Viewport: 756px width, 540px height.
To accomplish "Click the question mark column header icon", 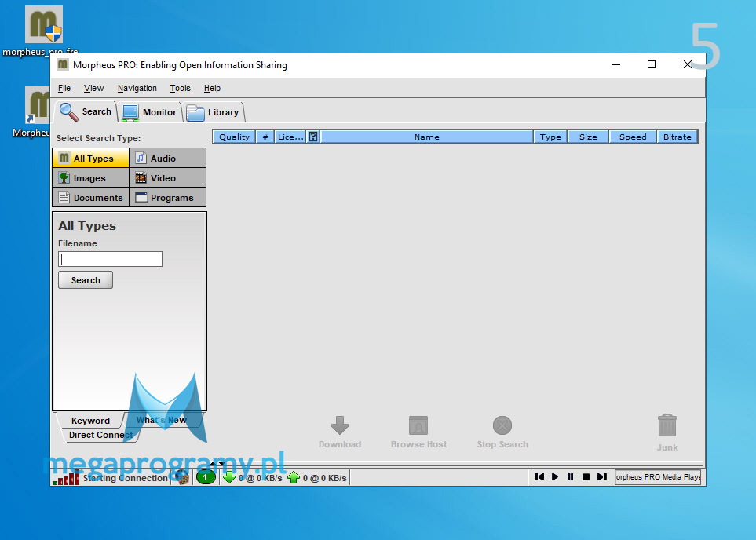I will click(x=313, y=137).
